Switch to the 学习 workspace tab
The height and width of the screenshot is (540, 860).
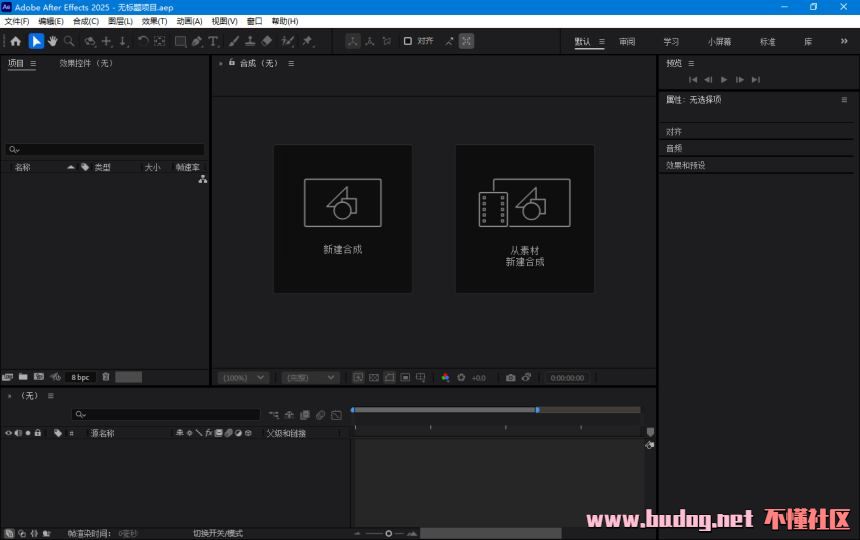[671, 42]
